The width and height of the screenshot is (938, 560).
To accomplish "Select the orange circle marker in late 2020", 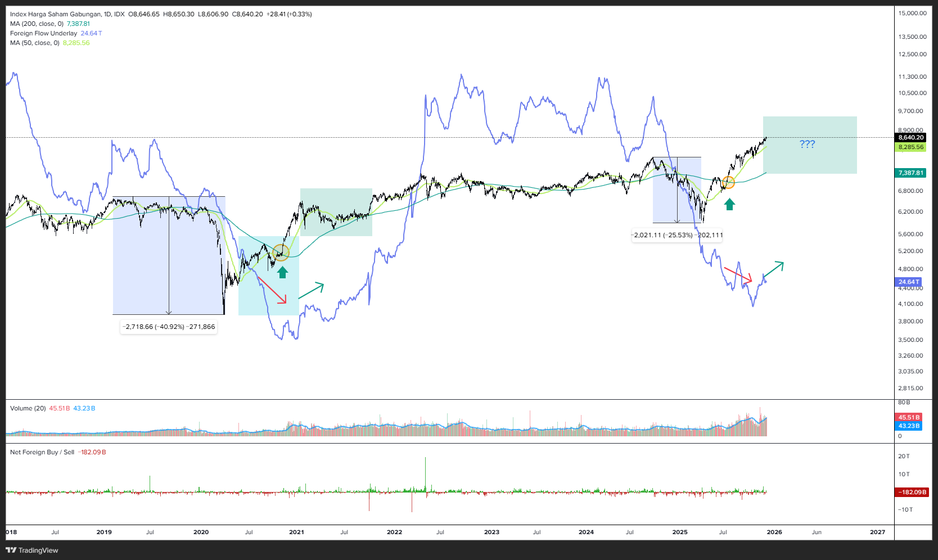I will click(x=281, y=252).
